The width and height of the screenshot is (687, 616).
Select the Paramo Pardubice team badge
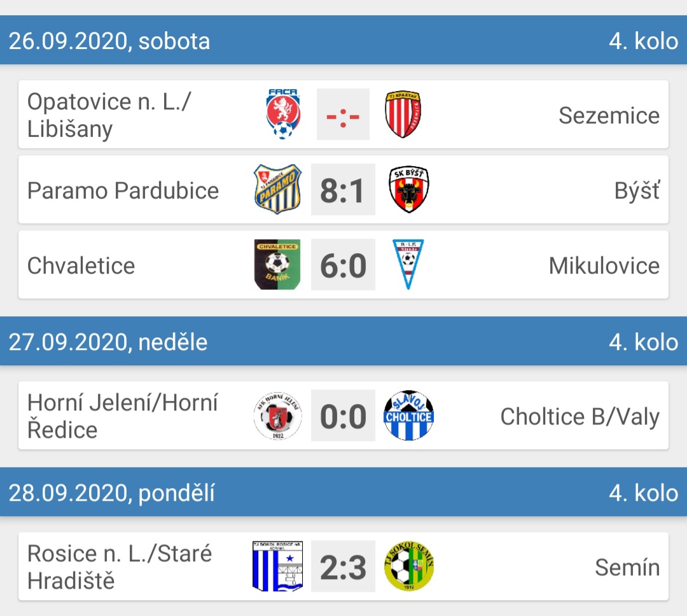pos(277,189)
